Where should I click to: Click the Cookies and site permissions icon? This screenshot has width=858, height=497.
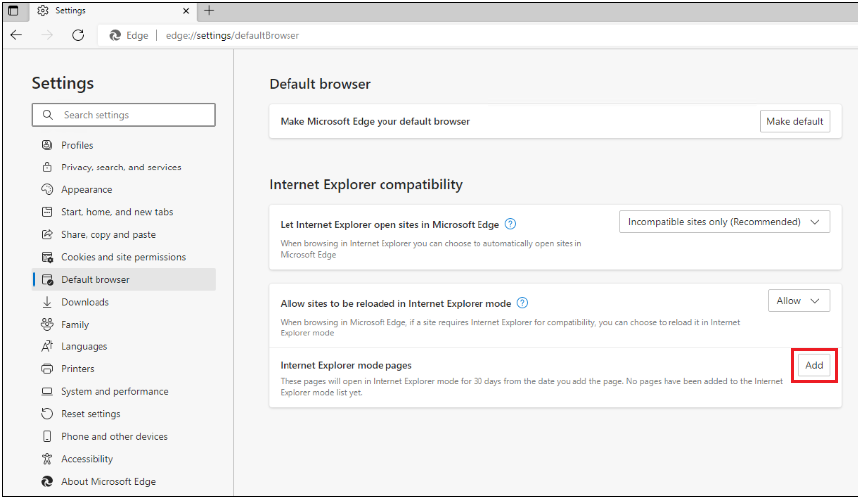click(x=47, y=257)
